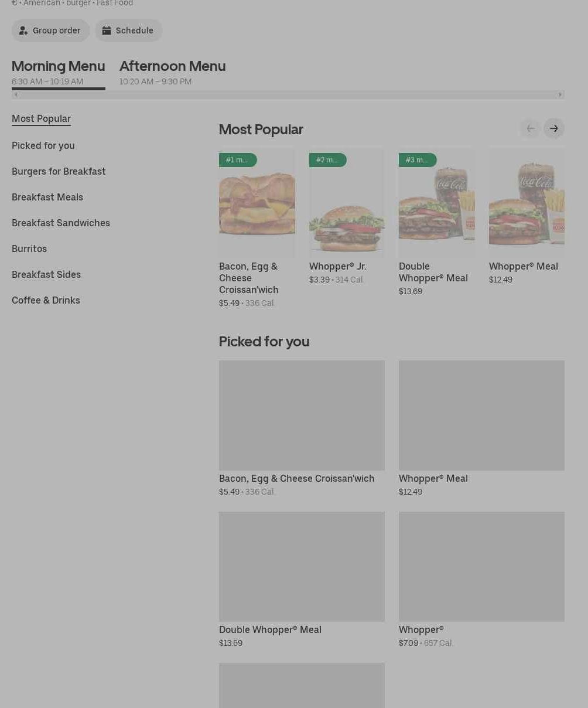Click the Schedule button
This screenshot has width=588, height=708.
(x=129, y=30)
